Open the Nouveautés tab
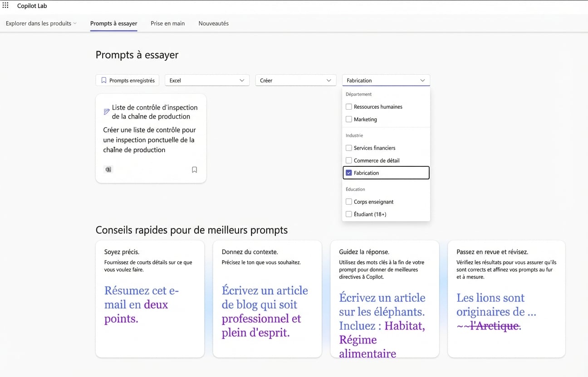The height and width of the screenshot is (377, 588). click(213, 23)
